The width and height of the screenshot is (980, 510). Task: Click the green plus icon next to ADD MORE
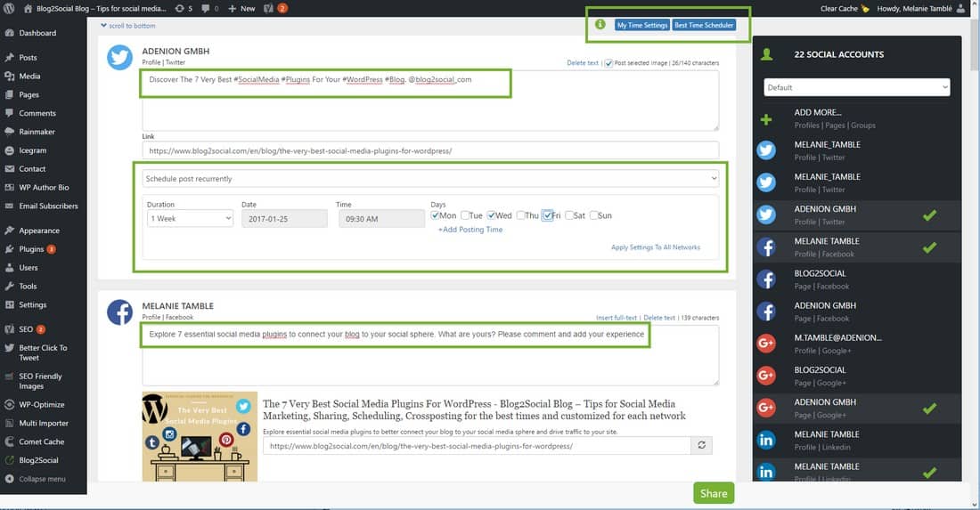tap(766, 119)
